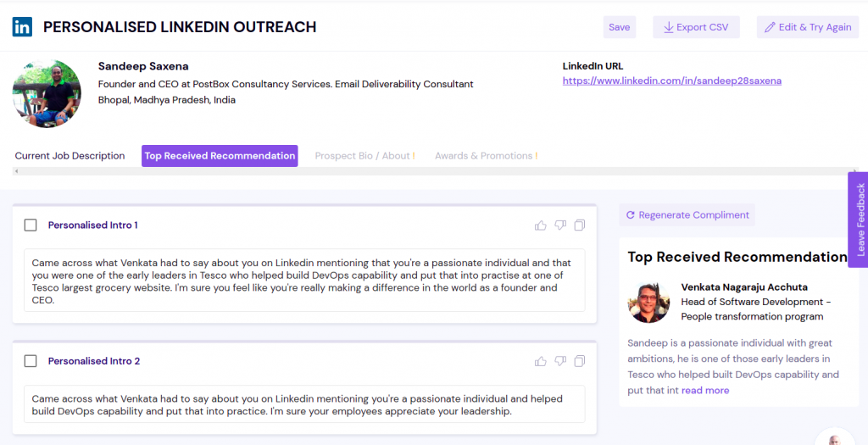Thumbs down Personalised Intro 1

pyautogui.click(x=560, y=225)
